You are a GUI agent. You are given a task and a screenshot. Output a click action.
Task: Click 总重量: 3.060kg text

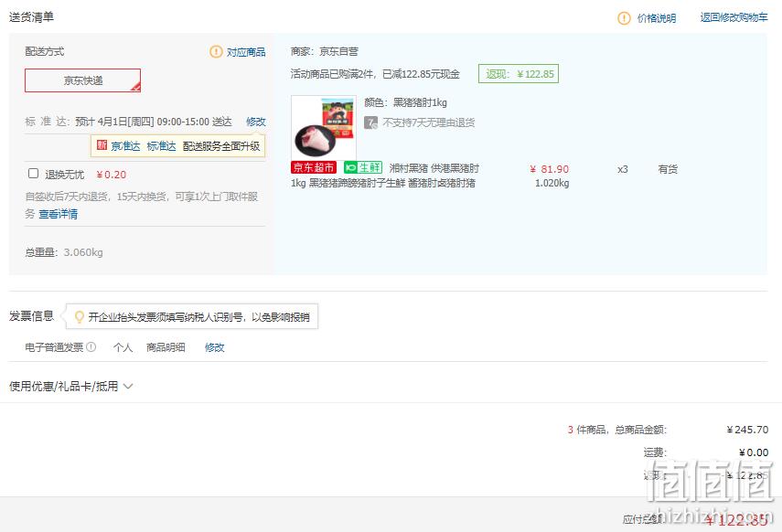[64, 252]
